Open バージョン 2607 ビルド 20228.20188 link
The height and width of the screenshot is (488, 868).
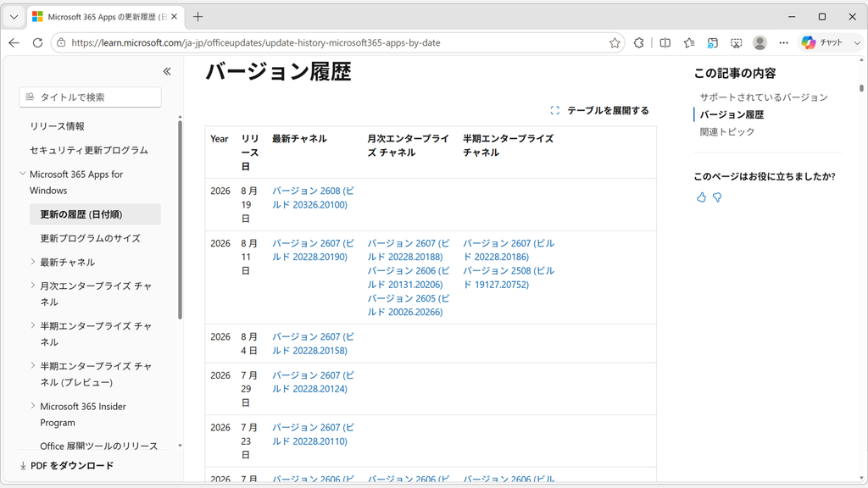[x=409, y=250]
